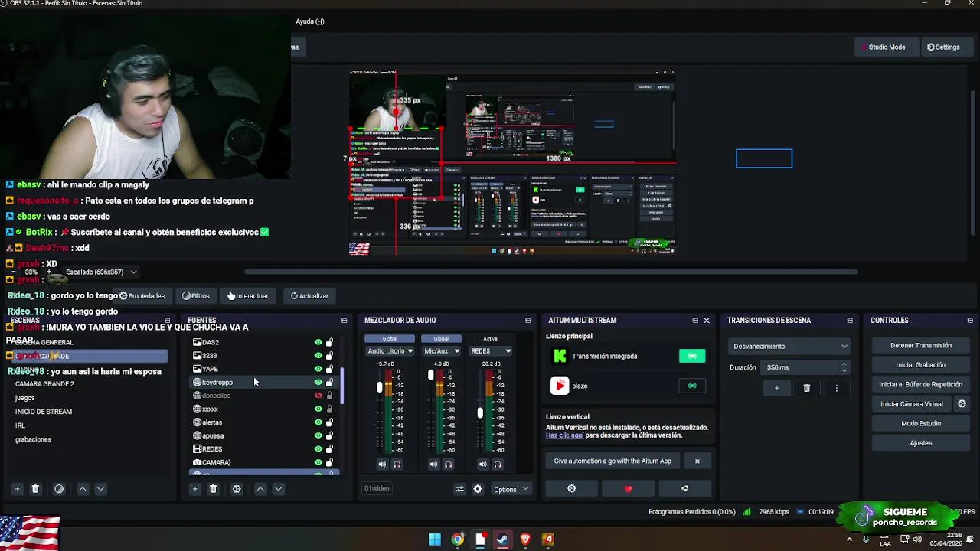Open audio mixer advanced settings gear
The image size is (980, 551).
tap(478, 489)
